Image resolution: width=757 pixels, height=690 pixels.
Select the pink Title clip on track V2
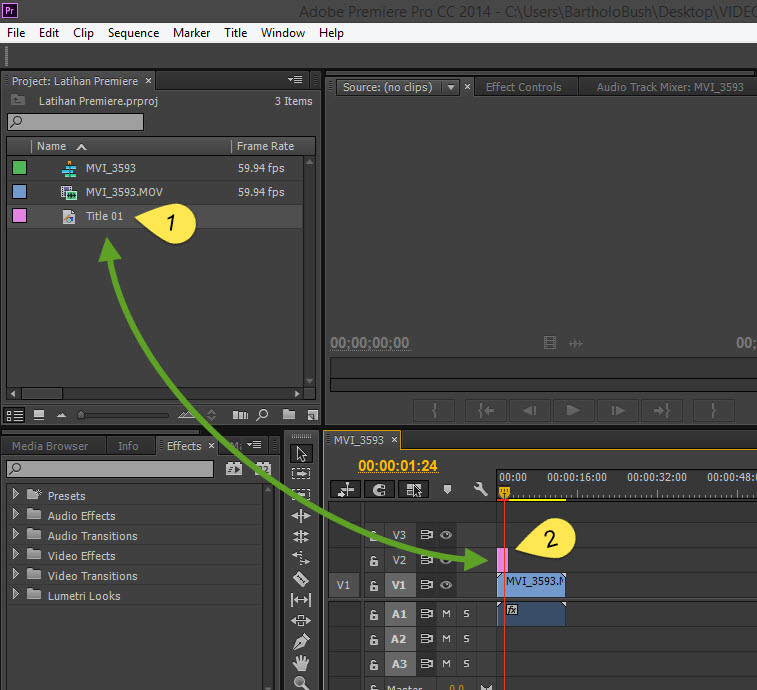[x=502, y=560]
